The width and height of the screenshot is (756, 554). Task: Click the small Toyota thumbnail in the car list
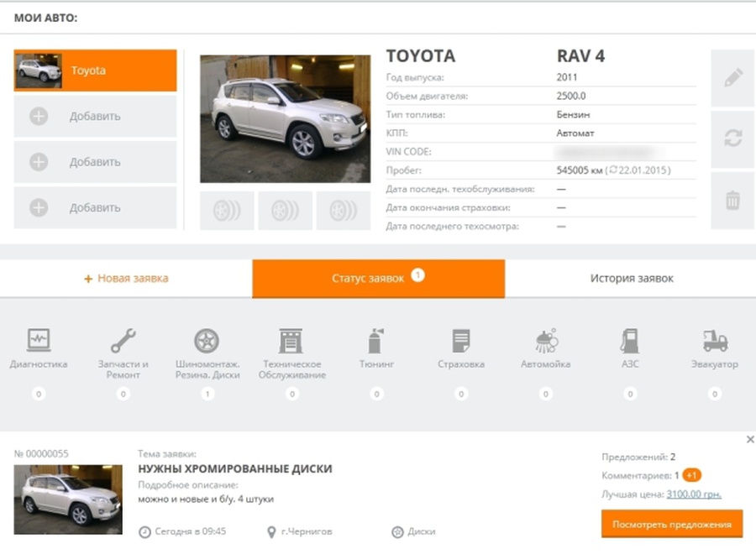click(39, 71)
